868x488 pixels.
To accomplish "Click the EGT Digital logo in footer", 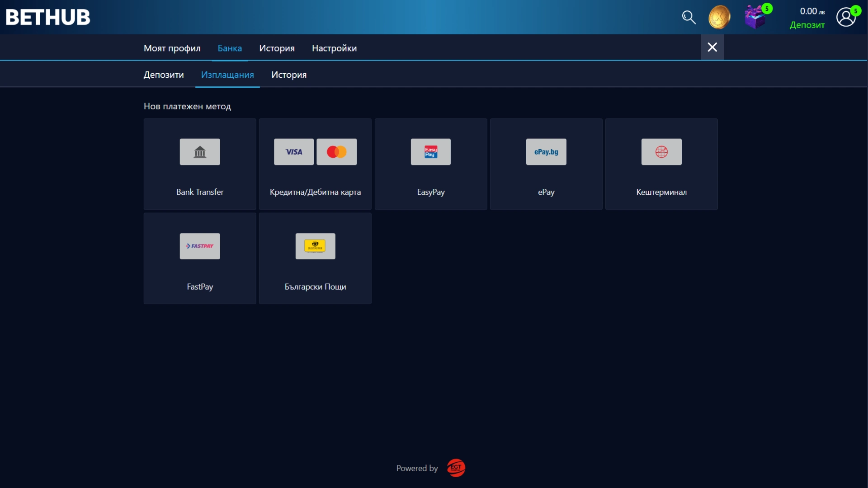I will point(456,468).
